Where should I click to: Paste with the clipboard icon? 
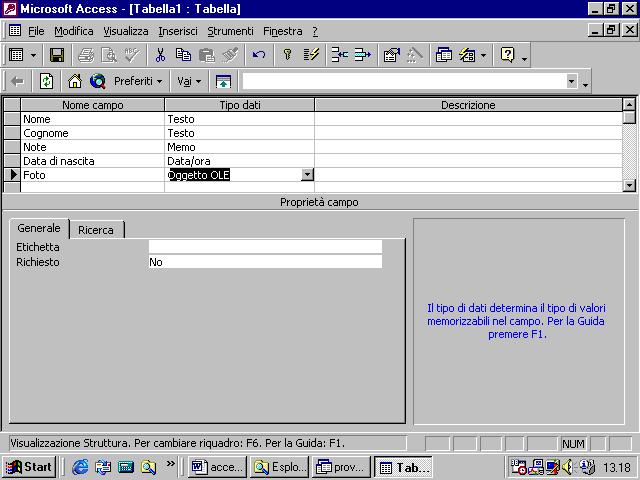[x=207, y=55]
